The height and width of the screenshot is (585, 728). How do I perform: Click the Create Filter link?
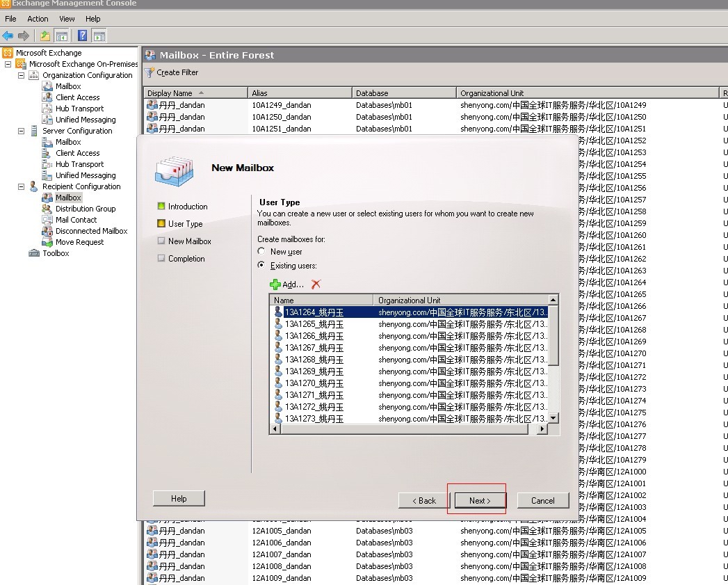tap(177, 72)
